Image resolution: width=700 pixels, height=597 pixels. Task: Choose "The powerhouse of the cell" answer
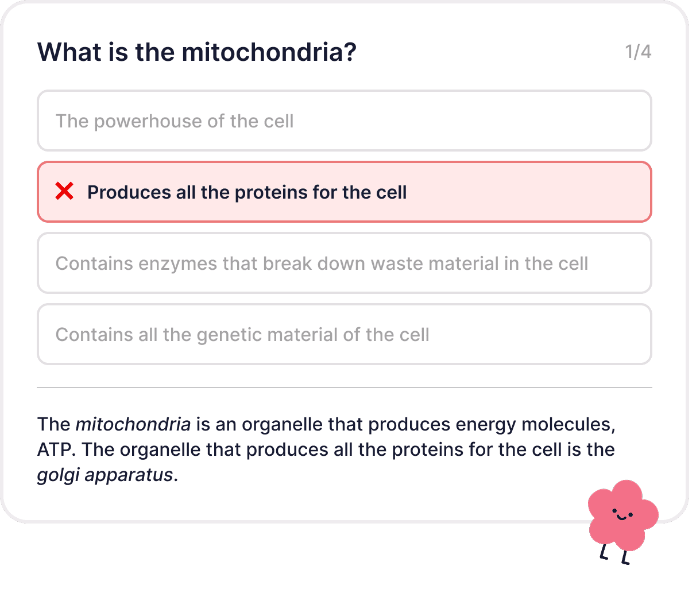(x=345, y=121)
